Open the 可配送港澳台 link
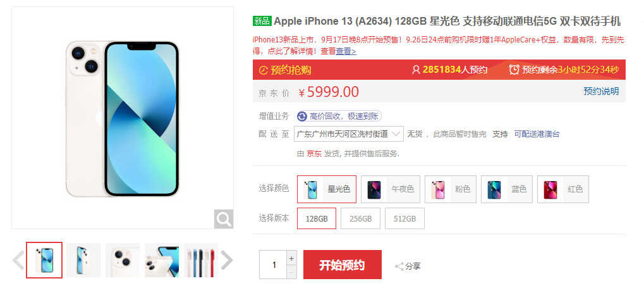Viewport: 644px width, 288px height. pos(537,134)
